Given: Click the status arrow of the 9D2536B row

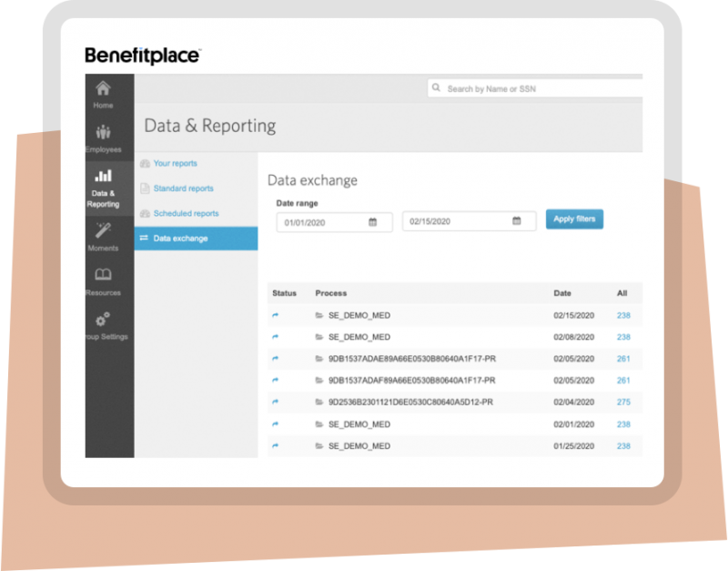Looking at the screenshot, I should [276, 402].
